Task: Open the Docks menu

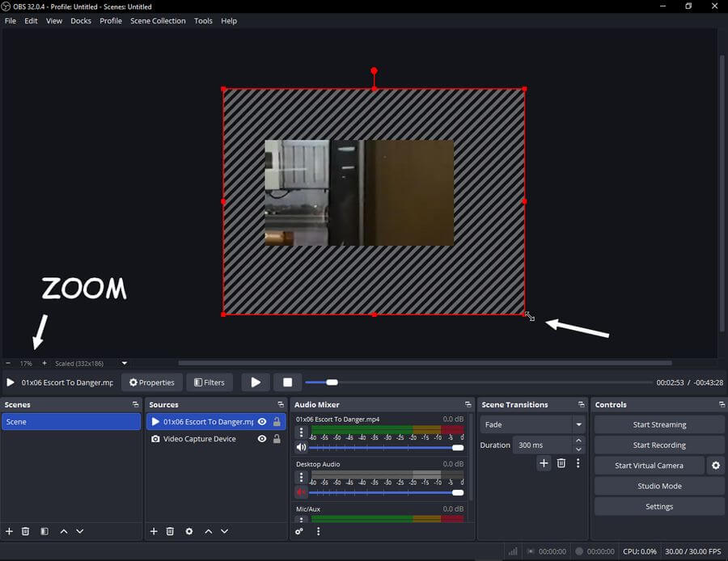Action: tap(81, 21)
